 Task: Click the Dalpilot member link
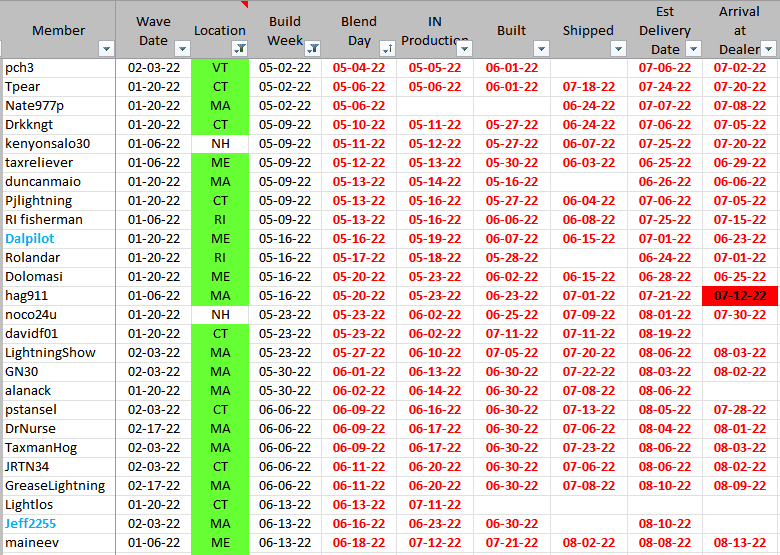pos(30,239)
